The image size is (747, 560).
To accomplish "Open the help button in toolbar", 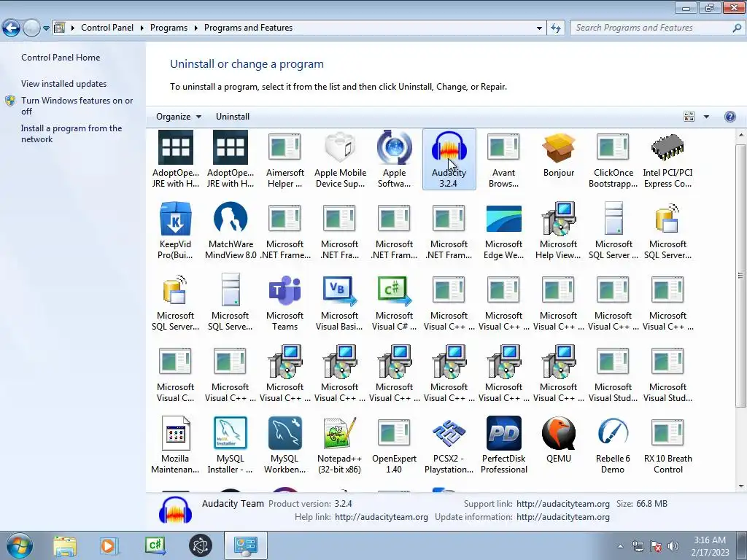I will (729, 117).
